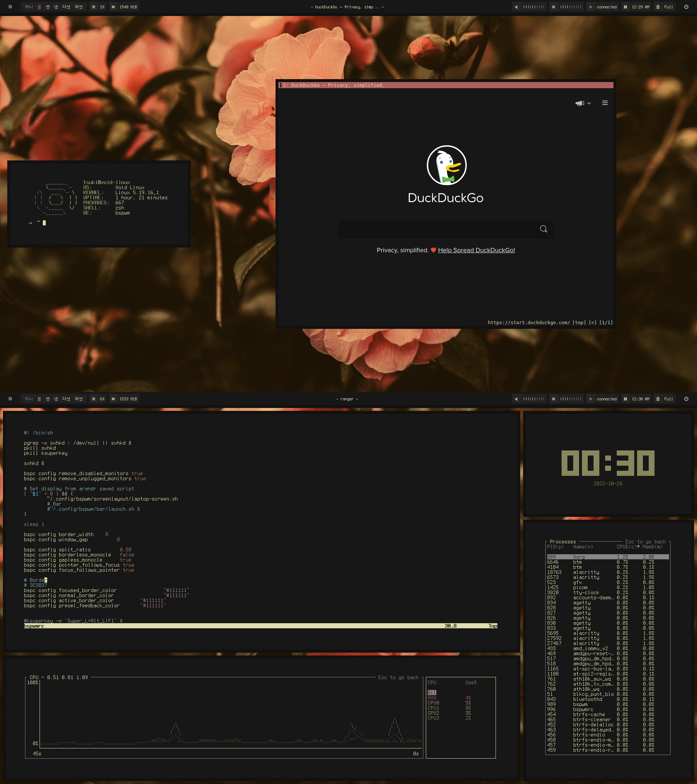This screenshot has width=697, height=784.
Task: Click the battery icon in top bar
Action: (658, 7)
